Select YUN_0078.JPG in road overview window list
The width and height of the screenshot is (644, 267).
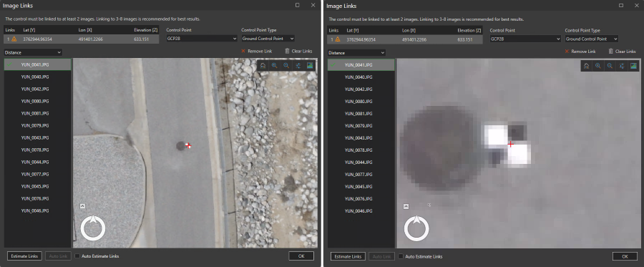pyautogui.click(x=37, y=150)
